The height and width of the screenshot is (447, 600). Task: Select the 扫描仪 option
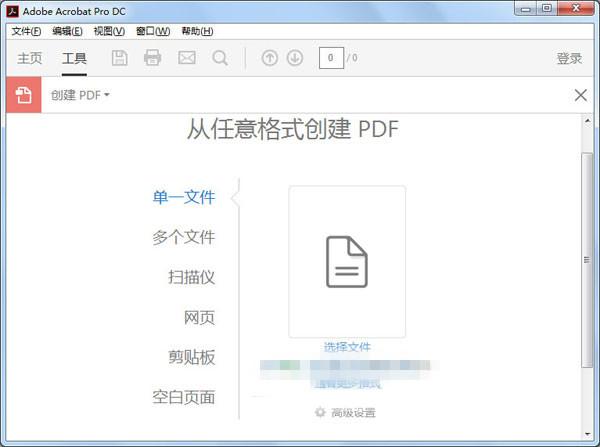pyautogui.click(x=191, y=277)
